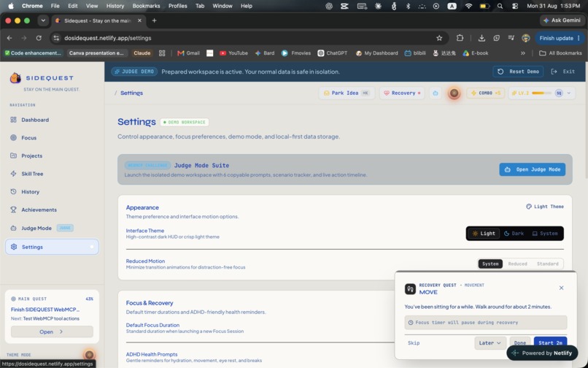
Task: Open the History menu in menu bar
Action: tap(115, 6)
